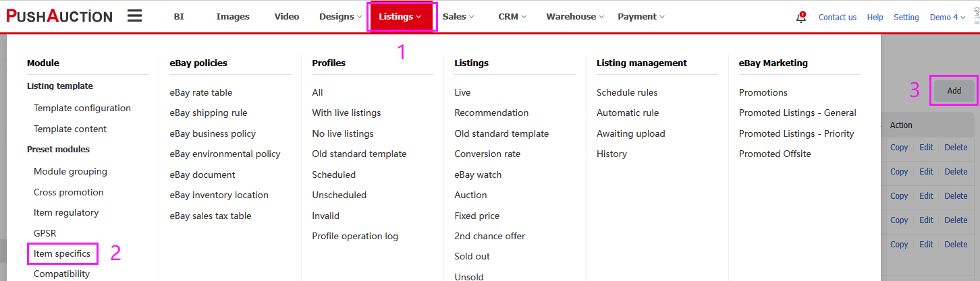
Task: Click the Add button
Action: coord(954,90)
